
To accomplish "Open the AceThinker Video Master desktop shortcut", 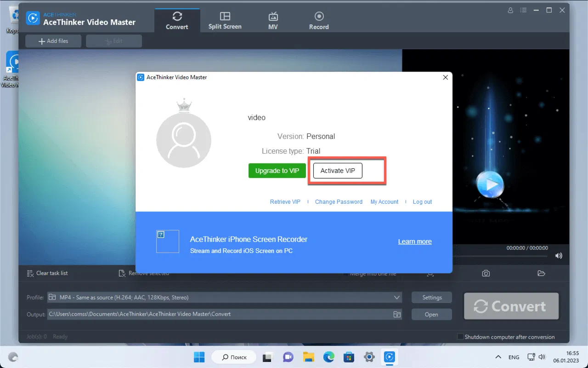I will (x=12, y=69).
